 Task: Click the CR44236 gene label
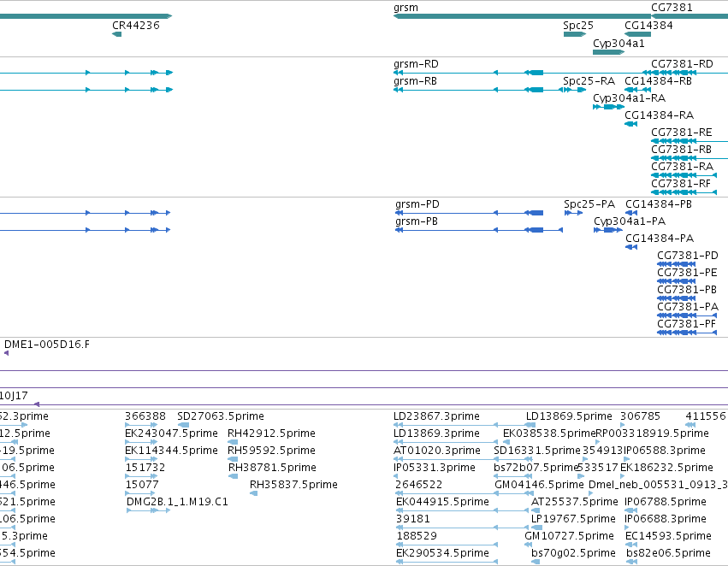tap(136, 26)
